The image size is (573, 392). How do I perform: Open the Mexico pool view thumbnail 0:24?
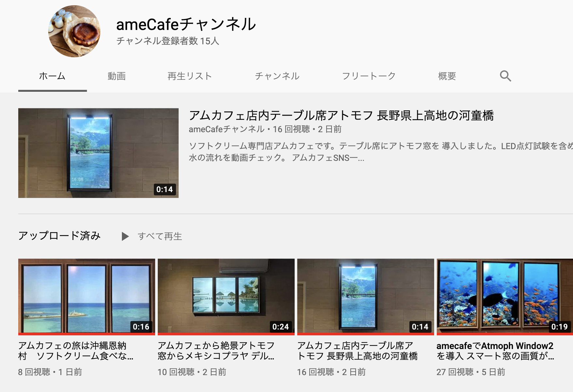[x=226, y=297]
